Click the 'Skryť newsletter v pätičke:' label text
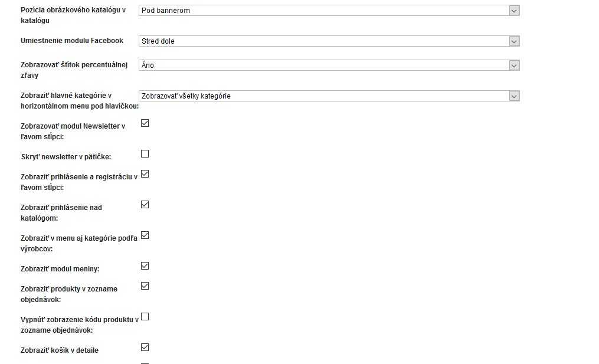 [x=66, y=157]
